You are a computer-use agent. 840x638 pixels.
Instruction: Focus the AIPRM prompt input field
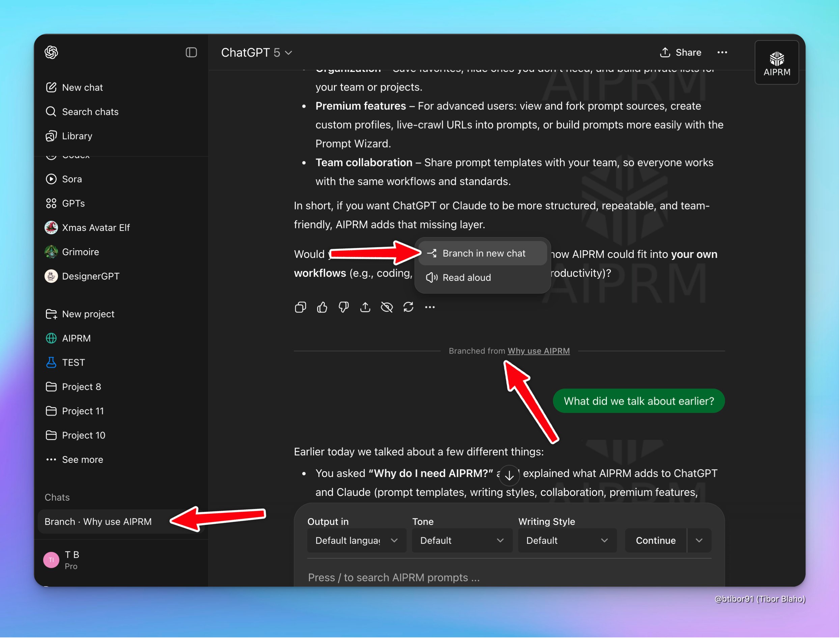tap(509, 578)
